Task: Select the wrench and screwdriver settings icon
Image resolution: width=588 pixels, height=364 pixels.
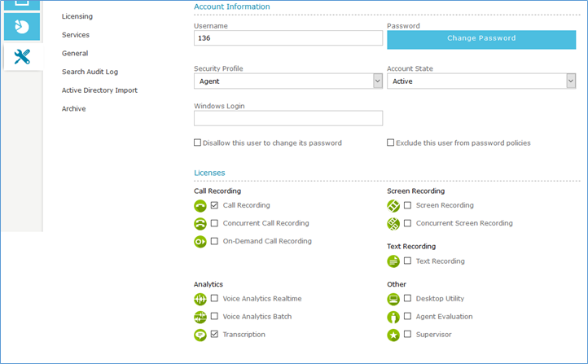Action: point(22,56)
